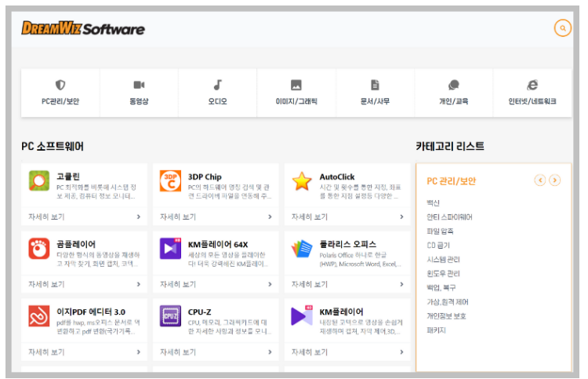Open the 오디오 category tab label

(217, 101)
